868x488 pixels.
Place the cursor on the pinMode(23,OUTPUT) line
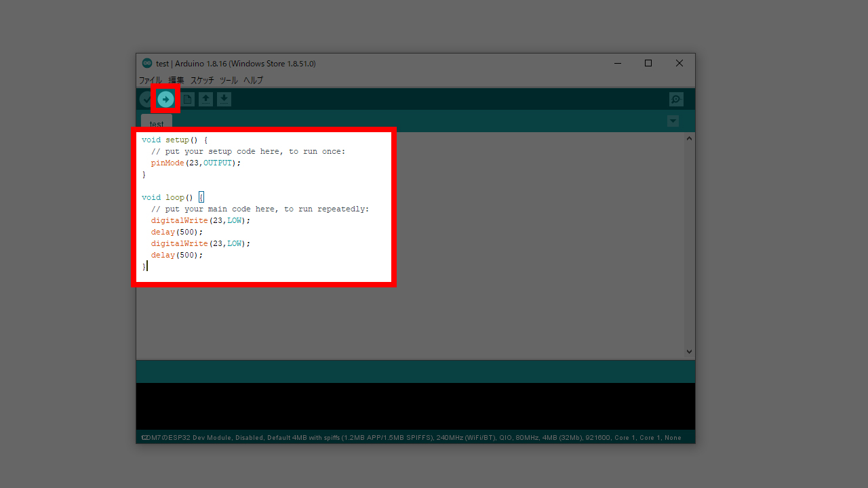pos(196,163)
